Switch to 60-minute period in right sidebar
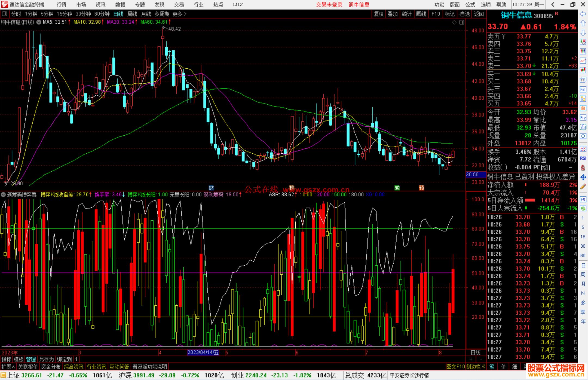 point(583,255)
